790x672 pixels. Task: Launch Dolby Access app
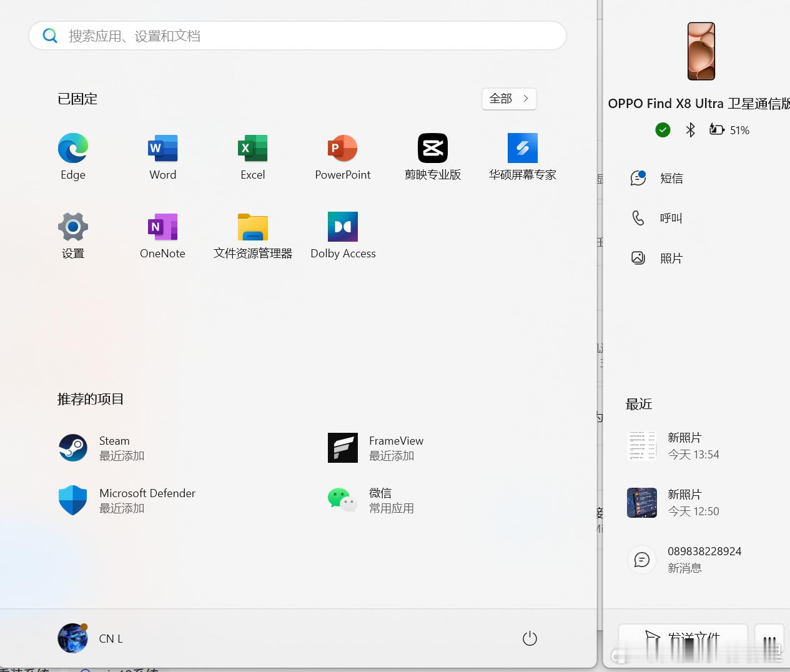pos(343,235)
